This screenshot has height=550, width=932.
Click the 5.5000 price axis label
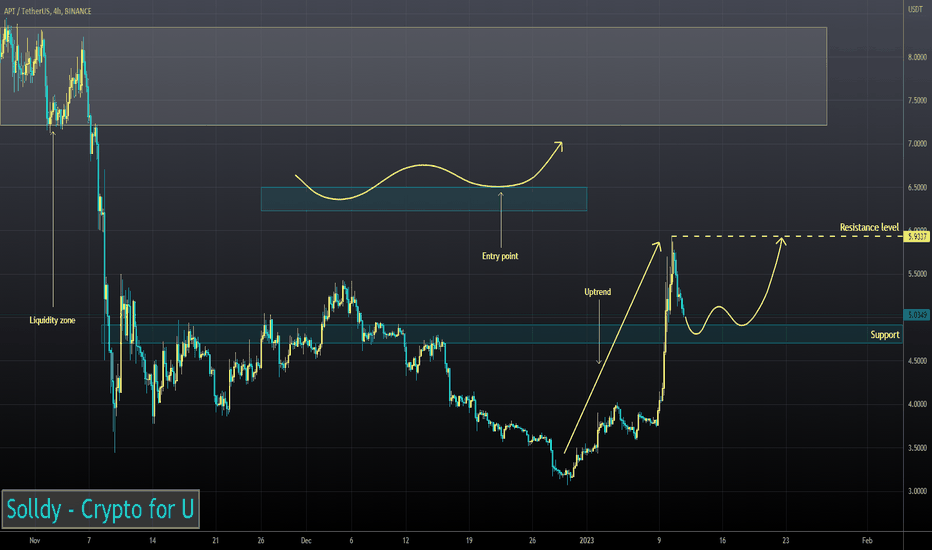917,274
